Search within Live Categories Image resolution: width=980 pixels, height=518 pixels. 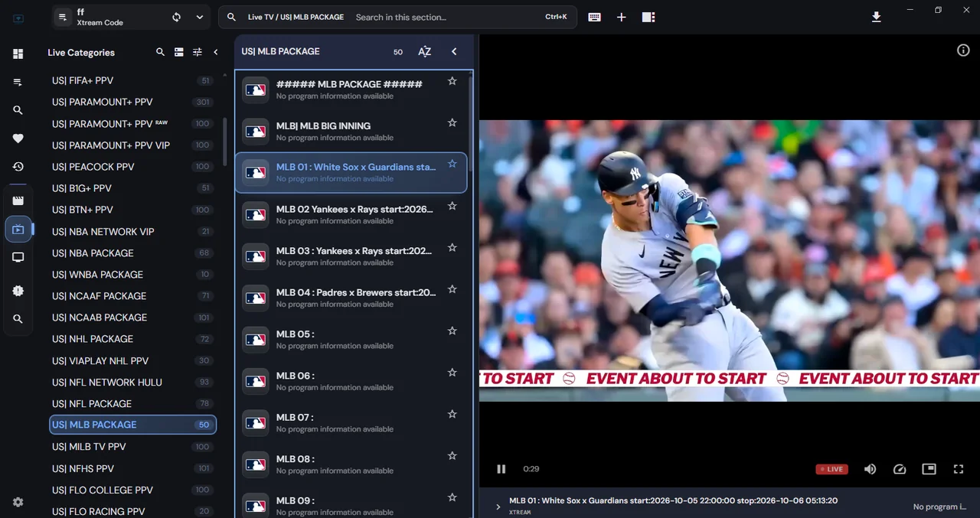[x=160, y=52]
